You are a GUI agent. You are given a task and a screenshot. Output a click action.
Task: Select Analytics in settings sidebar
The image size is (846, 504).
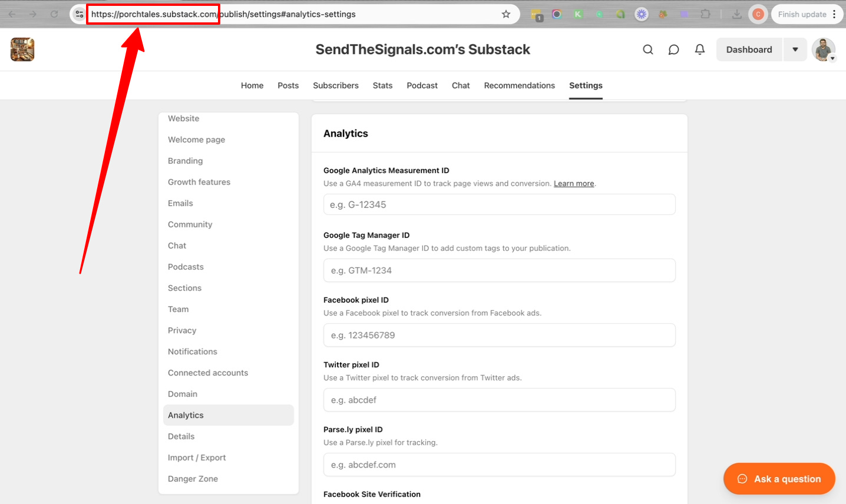229,415
